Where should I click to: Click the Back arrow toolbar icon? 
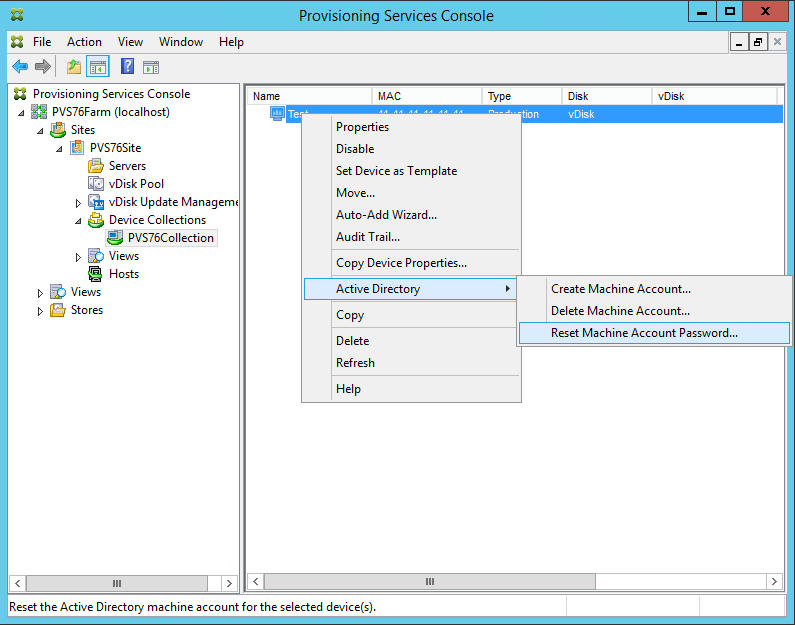pyautogui.click(x=20, y=66)
